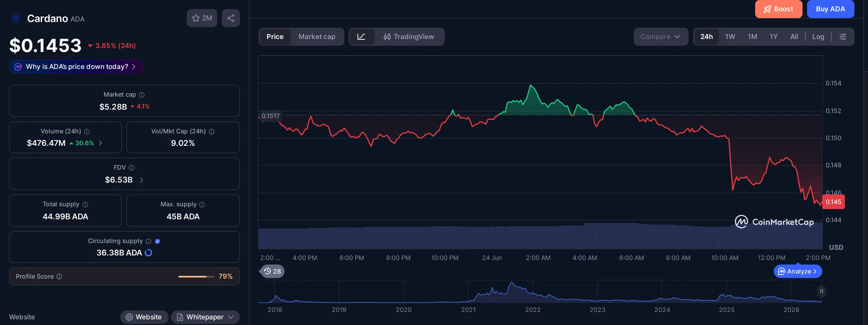This screenshot has width=868, height=325.
Task: Click the Analyze button
Action: click(798, 271)
